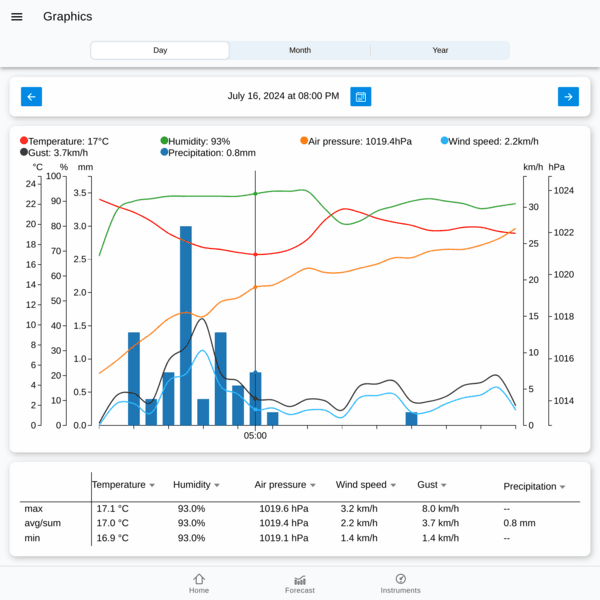The image size is (600, 600).
Task: Switch to the Year tab
Action: (440, 50)
